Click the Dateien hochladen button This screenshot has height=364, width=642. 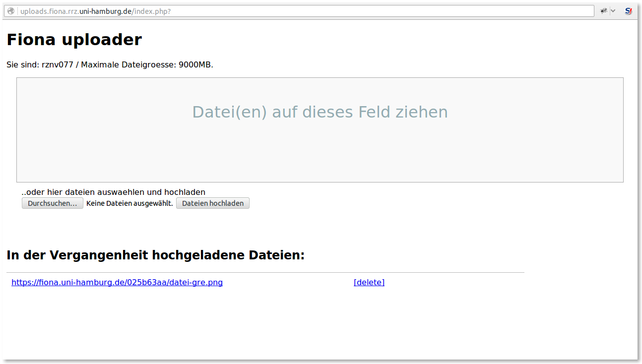coord(213,203)
